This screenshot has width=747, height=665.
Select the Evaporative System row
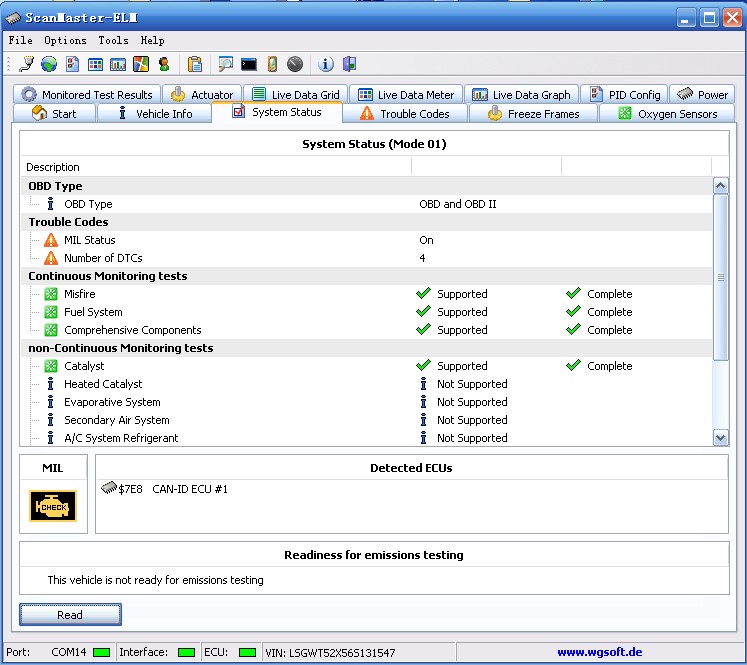[367, 402]
